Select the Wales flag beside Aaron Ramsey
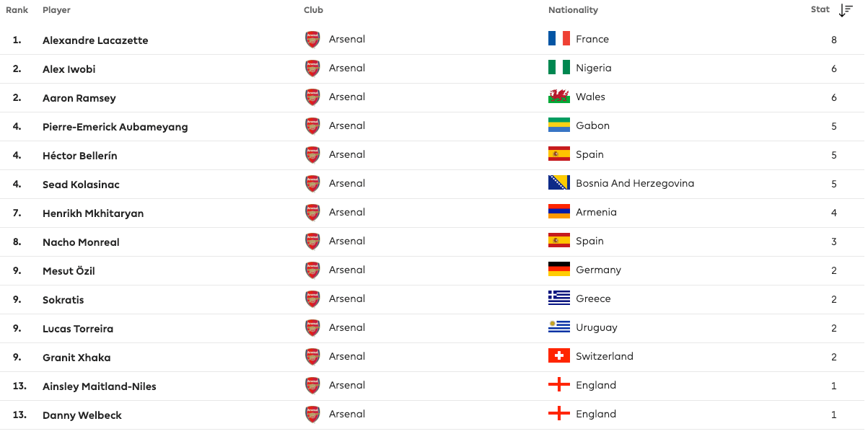 click(x=558, y=97)
